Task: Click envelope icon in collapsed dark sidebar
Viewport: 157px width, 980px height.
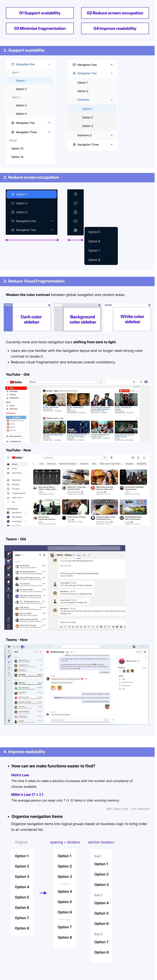Action: click(75, 221)
